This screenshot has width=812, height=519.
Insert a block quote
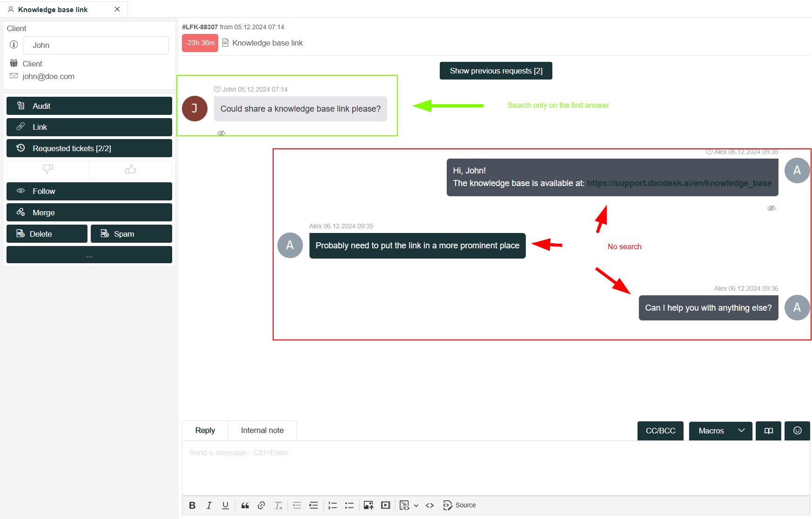[245, 505]
